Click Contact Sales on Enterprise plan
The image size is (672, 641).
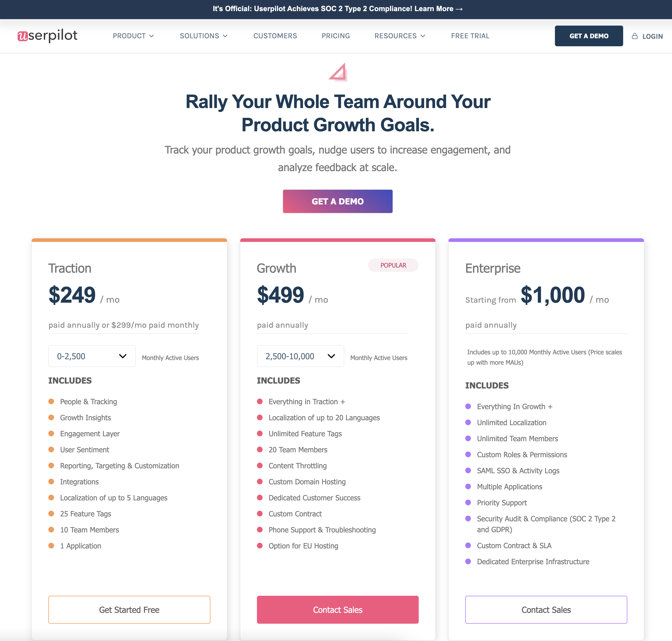546,610
